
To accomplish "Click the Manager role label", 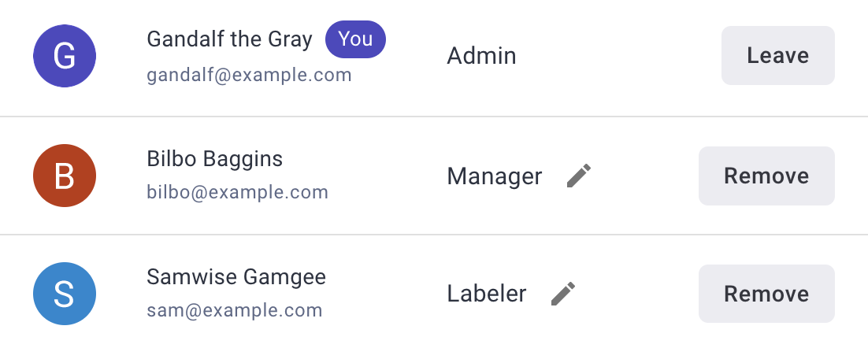I will click(494, 176).
